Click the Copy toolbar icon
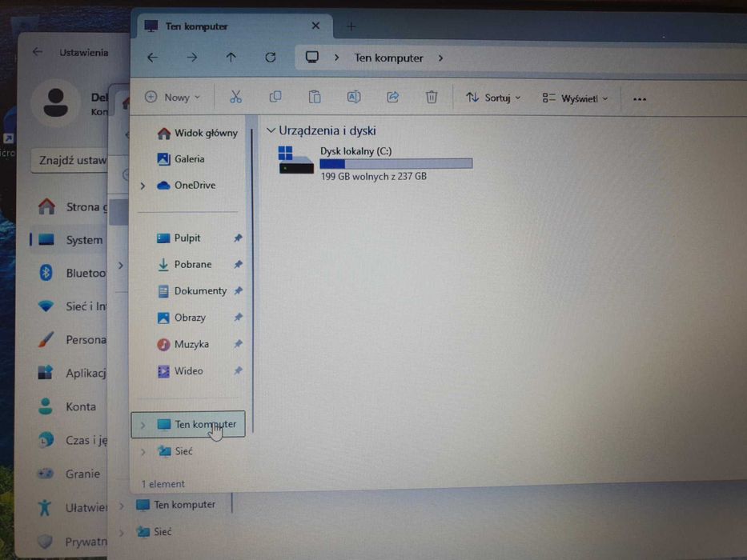747x560 pixels. coord(275,97)
